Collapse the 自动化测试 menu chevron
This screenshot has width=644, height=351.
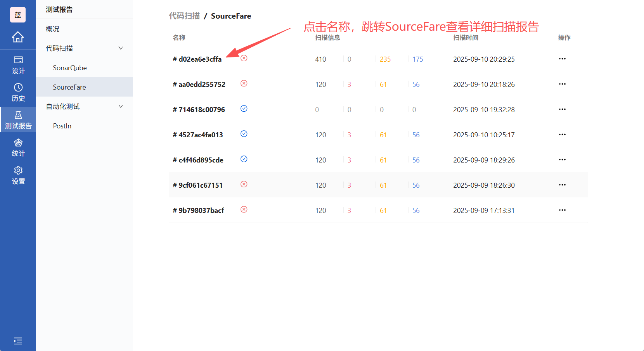click(121, 106)
